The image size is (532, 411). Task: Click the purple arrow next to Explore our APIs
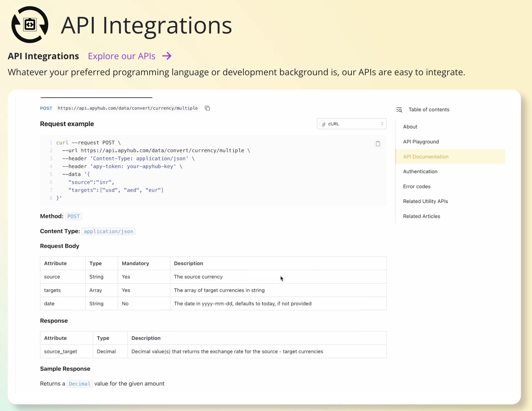tap(167, 56)
